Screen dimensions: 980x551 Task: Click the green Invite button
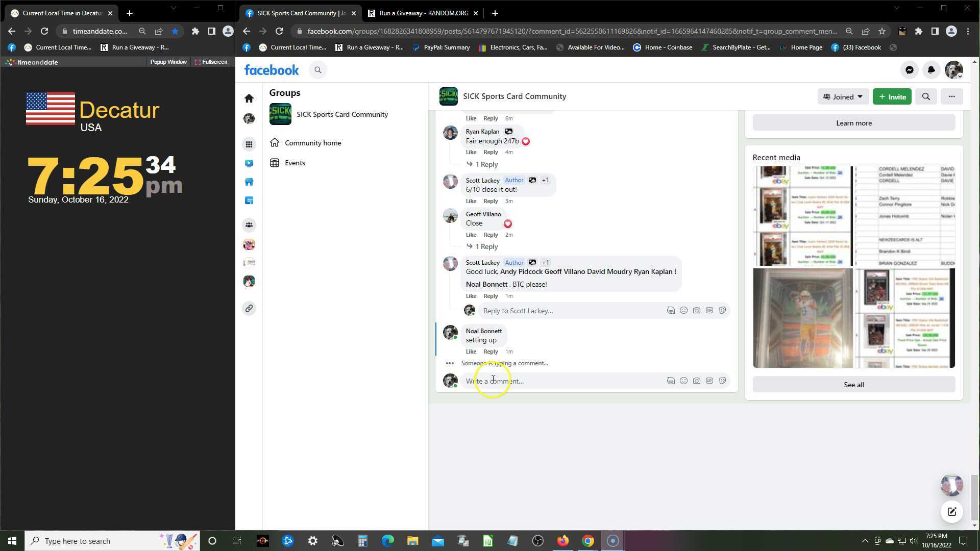892,96
